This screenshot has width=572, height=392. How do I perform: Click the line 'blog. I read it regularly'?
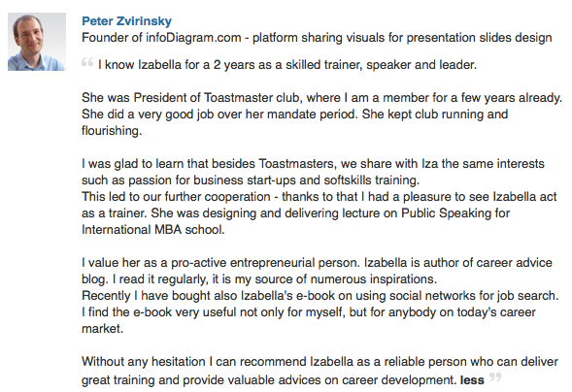(259, 279)
